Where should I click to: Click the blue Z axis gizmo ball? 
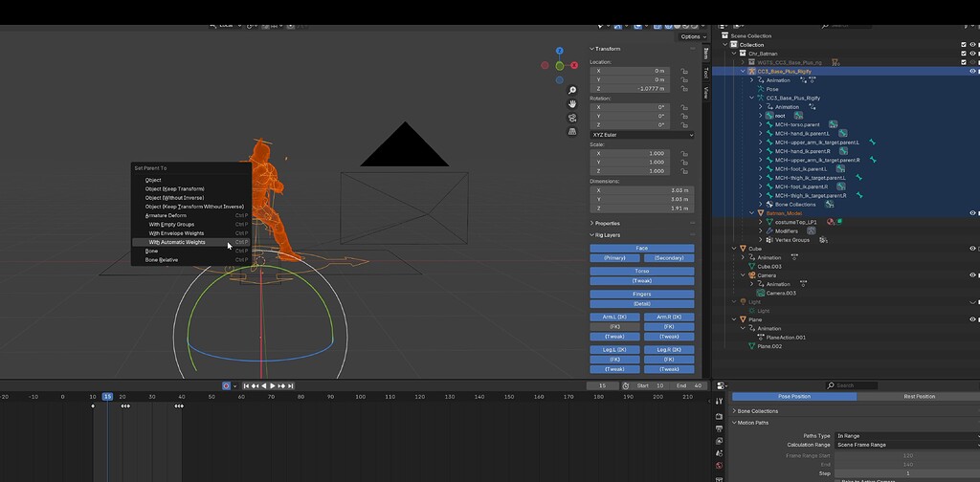[x=559, y=51]
